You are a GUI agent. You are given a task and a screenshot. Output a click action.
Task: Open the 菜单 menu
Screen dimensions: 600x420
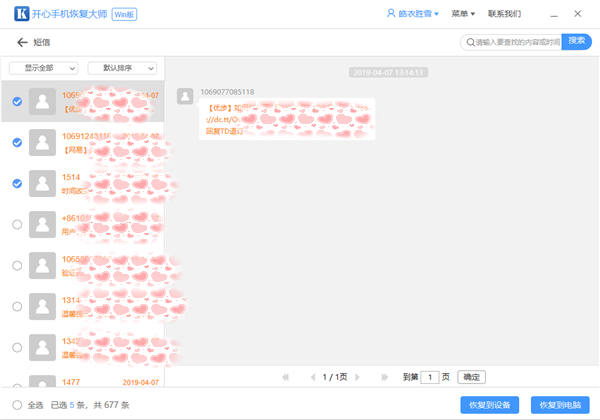pos(462,15)
